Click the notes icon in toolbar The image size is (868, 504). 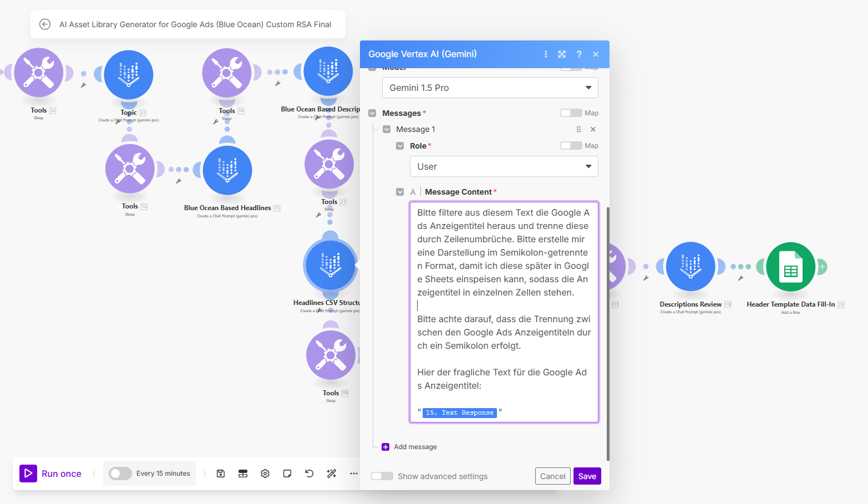tap(287, 474)
